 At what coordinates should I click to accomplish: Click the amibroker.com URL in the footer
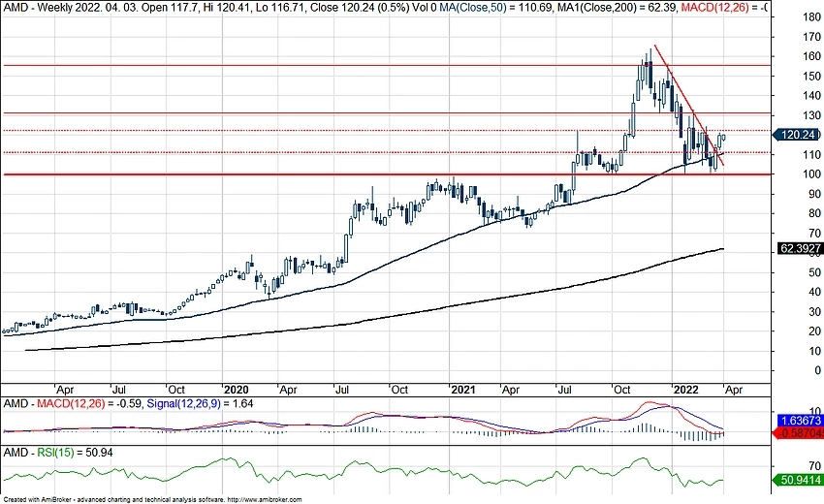(x=266, y=500)
